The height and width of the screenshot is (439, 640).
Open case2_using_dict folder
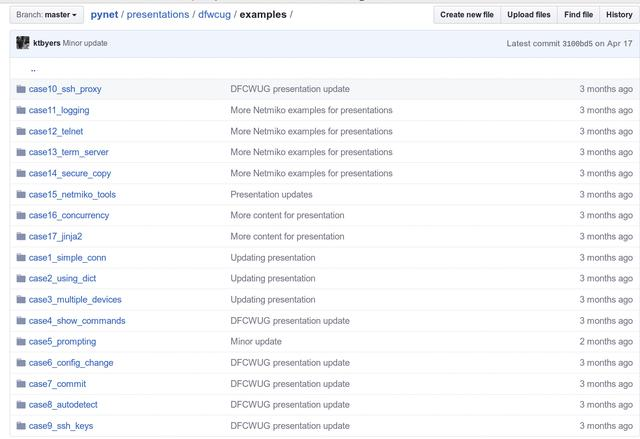(62, 279)
